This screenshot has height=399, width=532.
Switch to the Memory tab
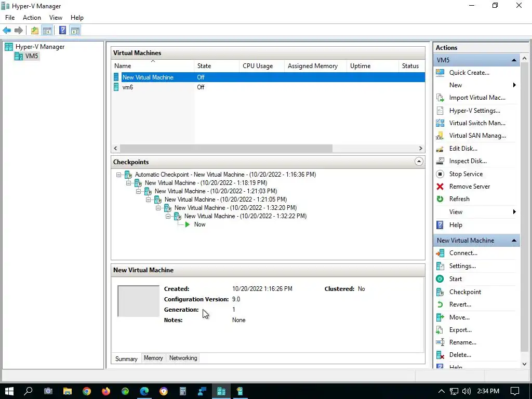point(153,358)
